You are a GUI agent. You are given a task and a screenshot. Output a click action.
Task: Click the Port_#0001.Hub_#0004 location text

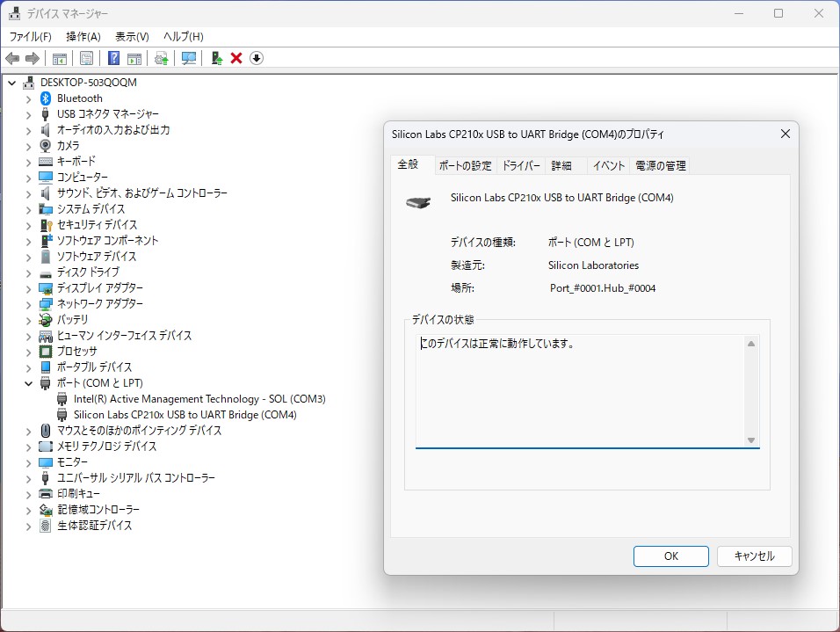[602, 288]
